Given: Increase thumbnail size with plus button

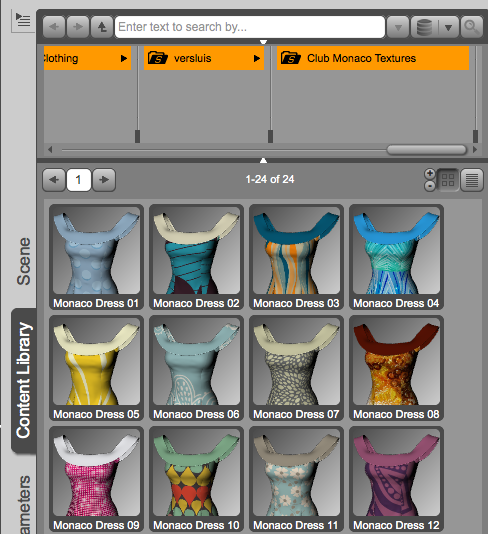Looking at the screenshot, I should pos(430,173).
